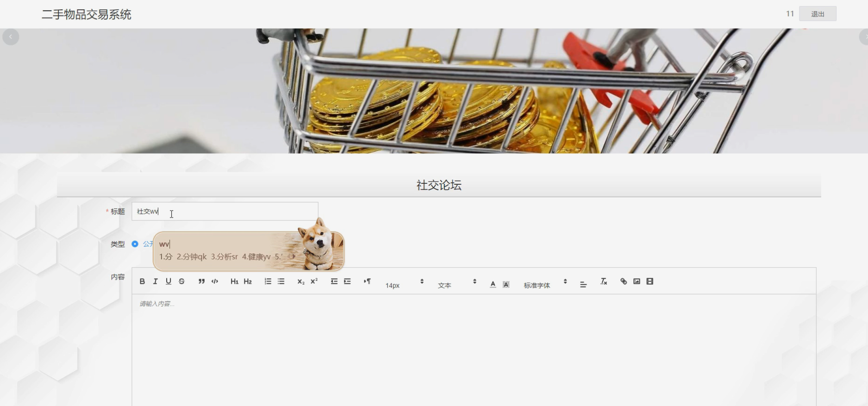
Task: Open the text color picker
Action: pyautogui.click(x=493, y=284)
